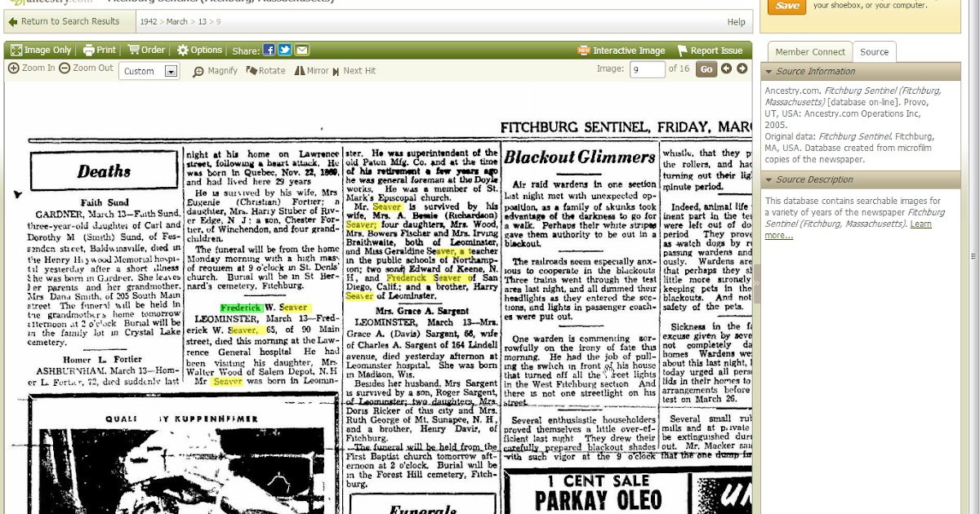
Task: Open the 13 breadcrumb link
Action: click(x=202, y=21)
